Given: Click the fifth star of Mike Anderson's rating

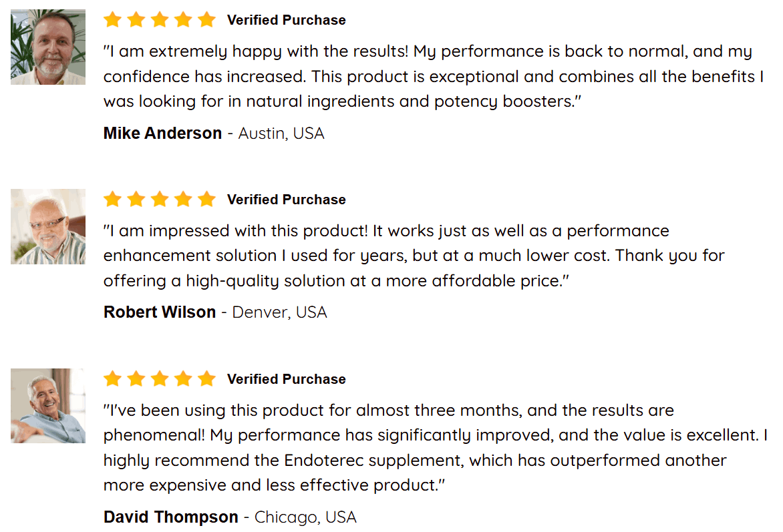Looking at the screenshot, I should (206, 20).
